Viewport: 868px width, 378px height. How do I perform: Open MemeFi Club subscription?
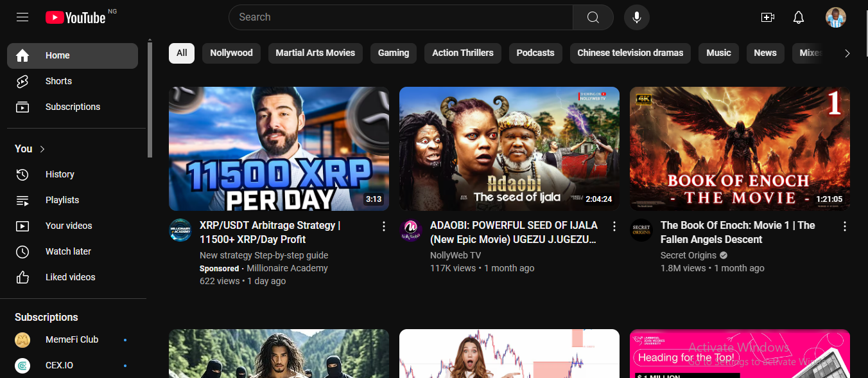[73, 339]
